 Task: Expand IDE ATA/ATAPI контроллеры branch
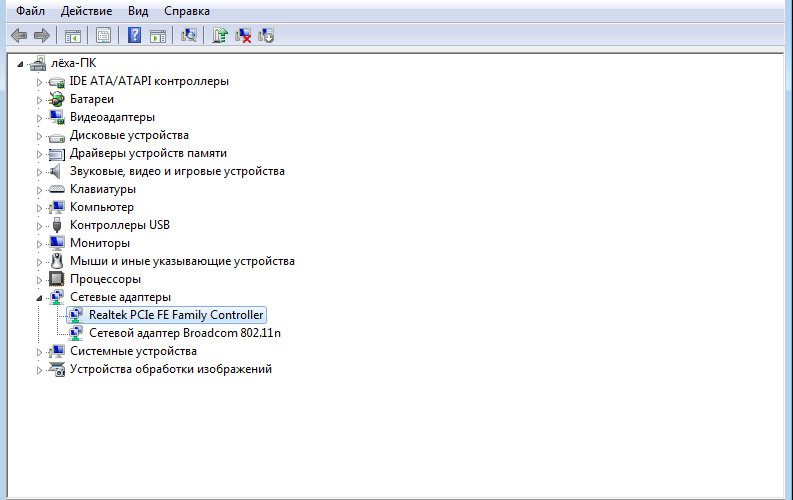(39, 82)
